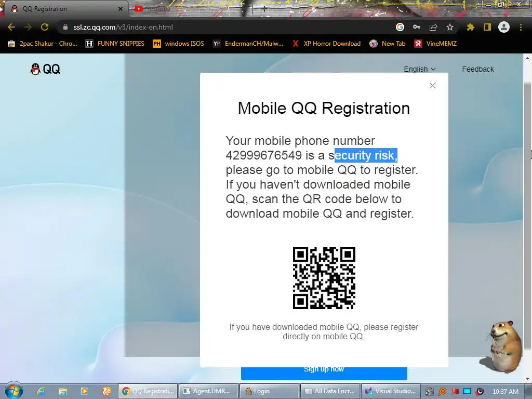This screenshot has width=532, height=399.
Task: Switch to Agent.DMR... taskbar window
Action: (x=208, y=391)
